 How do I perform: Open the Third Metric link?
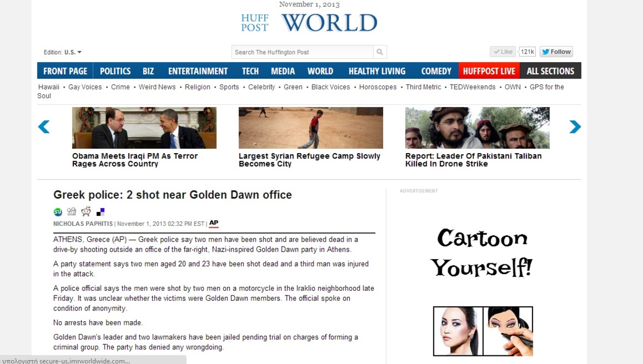pos(423,87)
